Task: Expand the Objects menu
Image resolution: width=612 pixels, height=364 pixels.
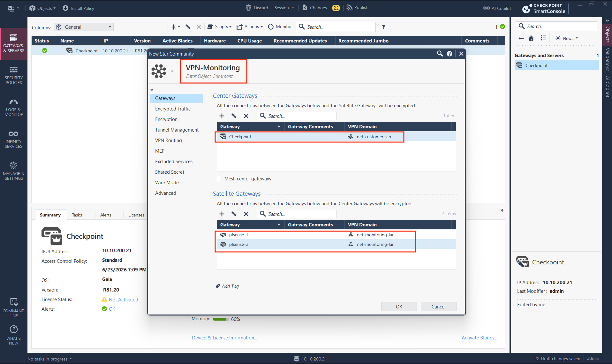Action: 42,8
